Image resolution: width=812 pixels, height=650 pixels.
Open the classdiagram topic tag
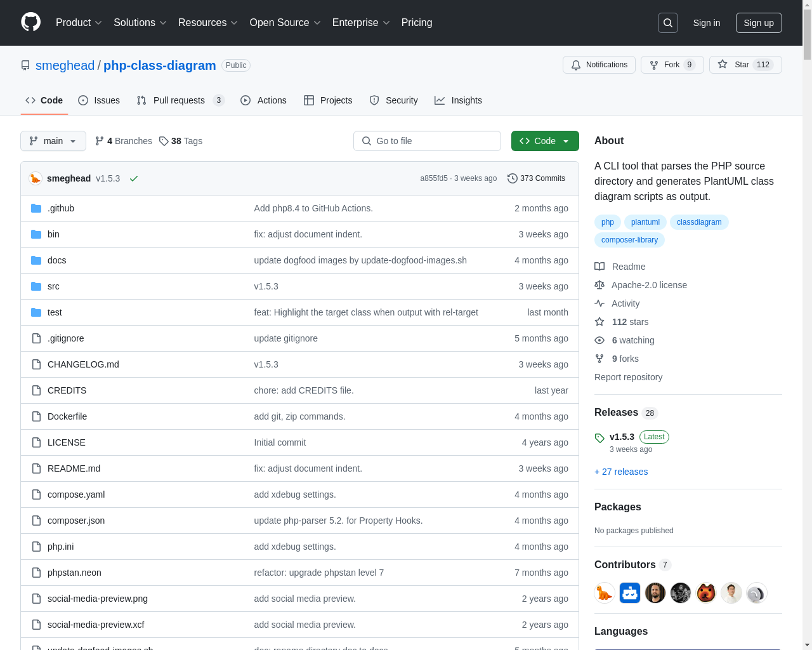pyautogui.click(x=699, y=222)
